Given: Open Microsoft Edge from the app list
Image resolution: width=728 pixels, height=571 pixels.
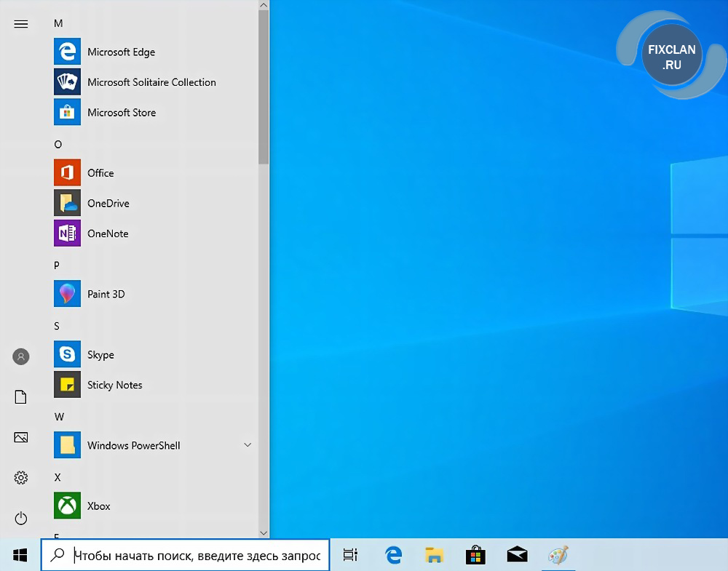Looking at the screenshot, I should point(121,52).
